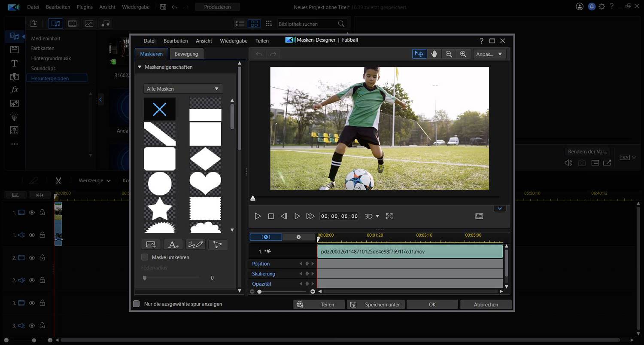
Task: Open the Bezier mask creation tool
Action: 218,244
